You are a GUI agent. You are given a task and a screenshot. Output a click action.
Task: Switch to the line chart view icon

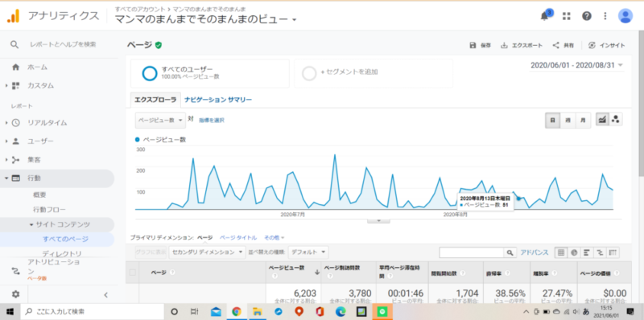[602, 120]
